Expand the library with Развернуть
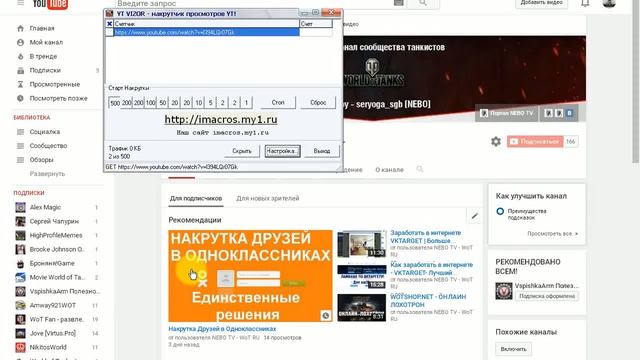 coord(47,173)
